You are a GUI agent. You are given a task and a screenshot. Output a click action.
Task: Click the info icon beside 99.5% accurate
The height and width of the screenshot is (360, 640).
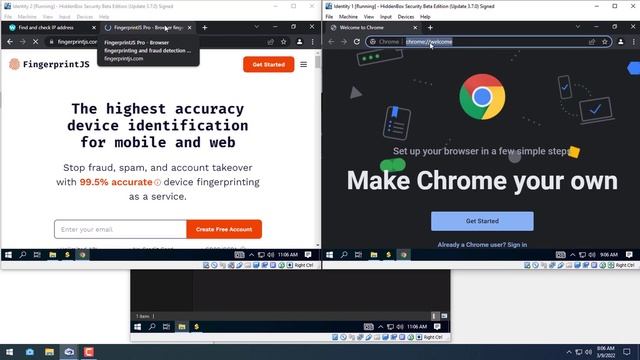[x=158, y=182]
